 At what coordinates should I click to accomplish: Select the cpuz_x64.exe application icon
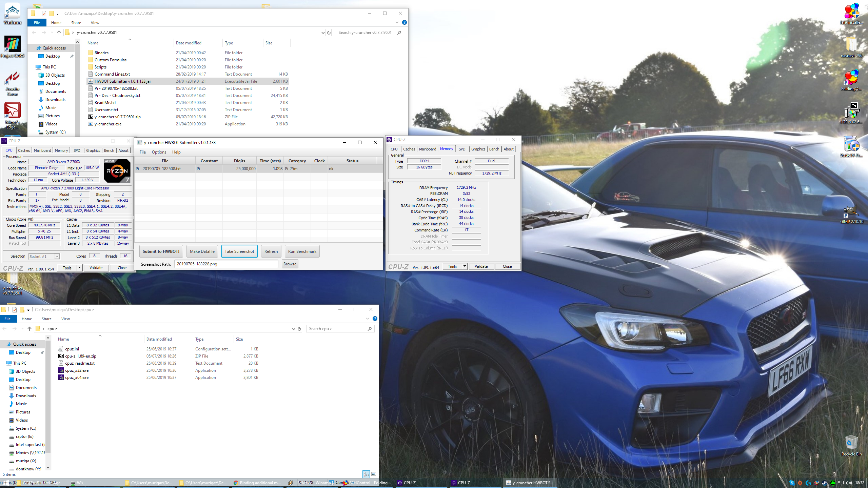click(x=61, y=378)
